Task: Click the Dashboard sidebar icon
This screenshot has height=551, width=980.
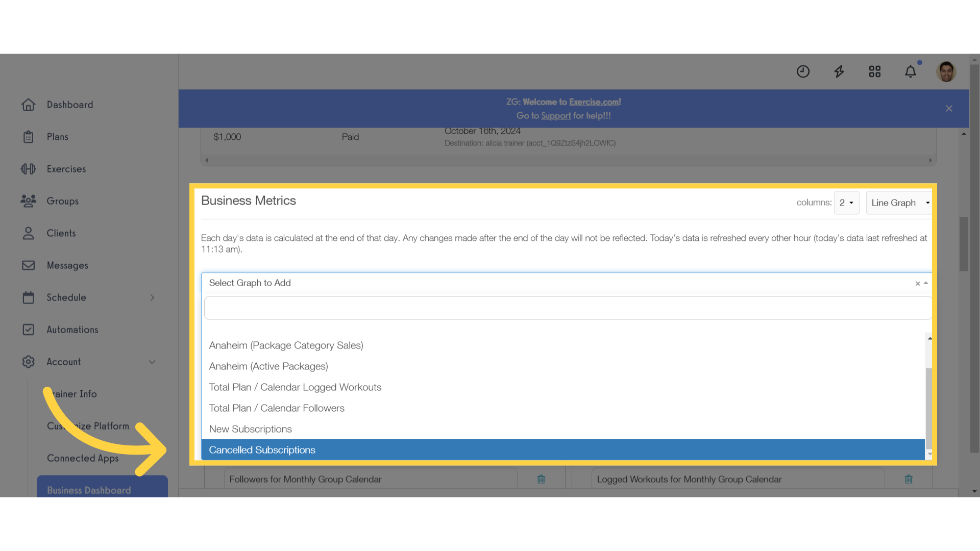Action: click(28, 104)
